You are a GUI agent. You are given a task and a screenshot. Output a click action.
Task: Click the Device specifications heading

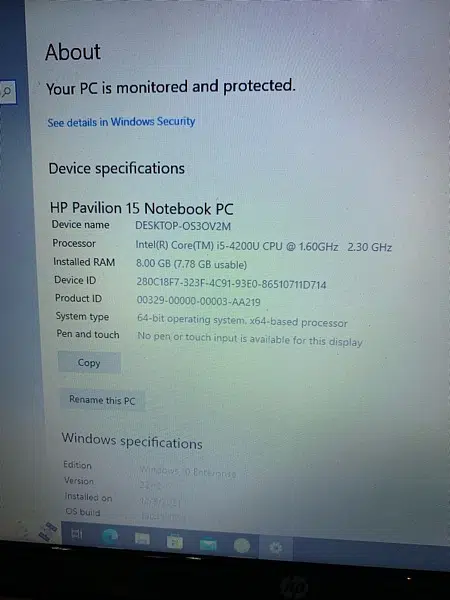(117, 168)
